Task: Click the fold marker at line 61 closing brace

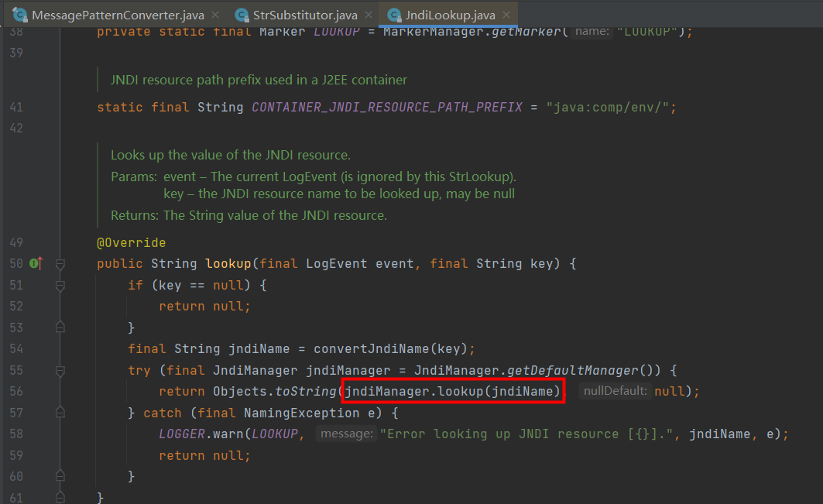Action: tap(60, 498)
